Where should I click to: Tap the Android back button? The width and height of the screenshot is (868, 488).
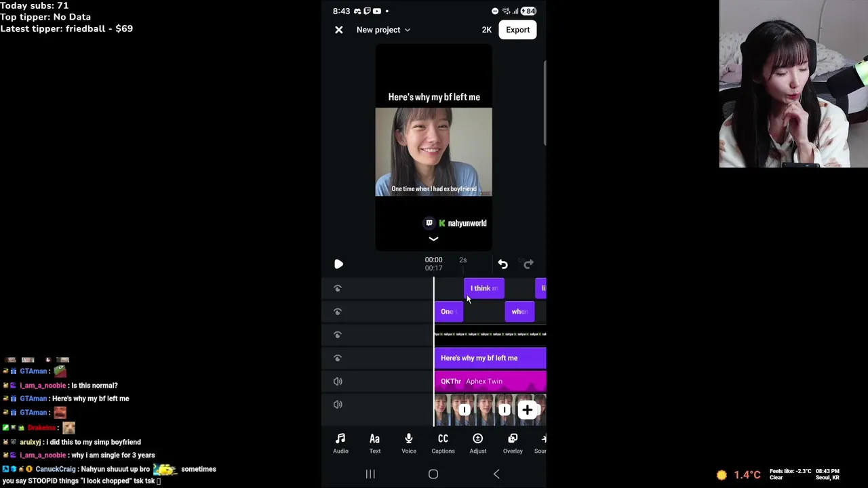click(496, 474)
